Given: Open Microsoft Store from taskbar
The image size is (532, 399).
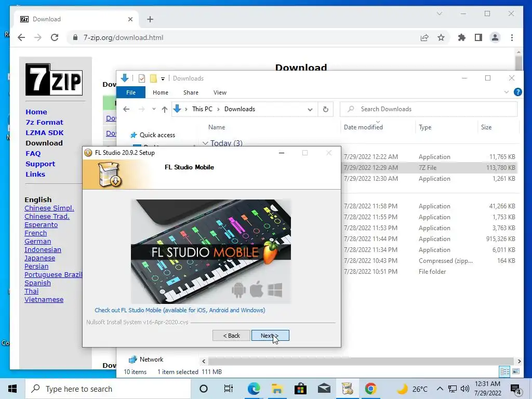Looking at the screenshot, I should (300, 389).
